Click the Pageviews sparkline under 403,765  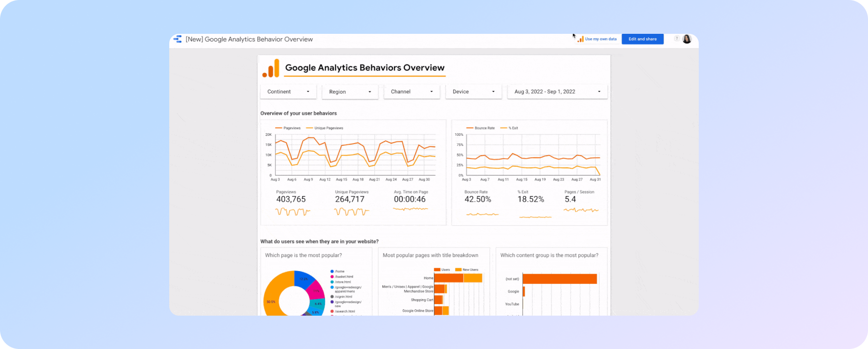293,212
